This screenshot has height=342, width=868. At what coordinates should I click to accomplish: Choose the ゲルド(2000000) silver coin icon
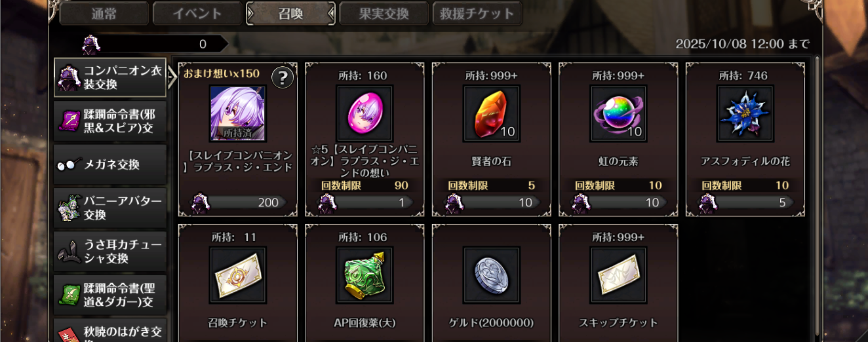click(x=492, y=275)
